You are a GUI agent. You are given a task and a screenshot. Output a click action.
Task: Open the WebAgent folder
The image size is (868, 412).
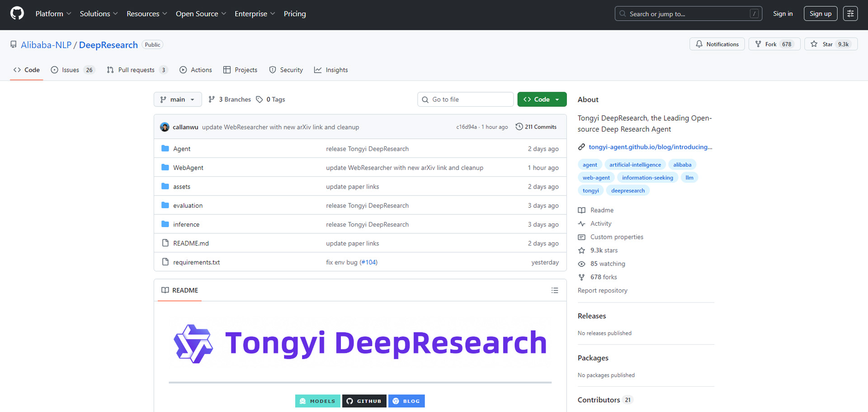coord(188,168)
